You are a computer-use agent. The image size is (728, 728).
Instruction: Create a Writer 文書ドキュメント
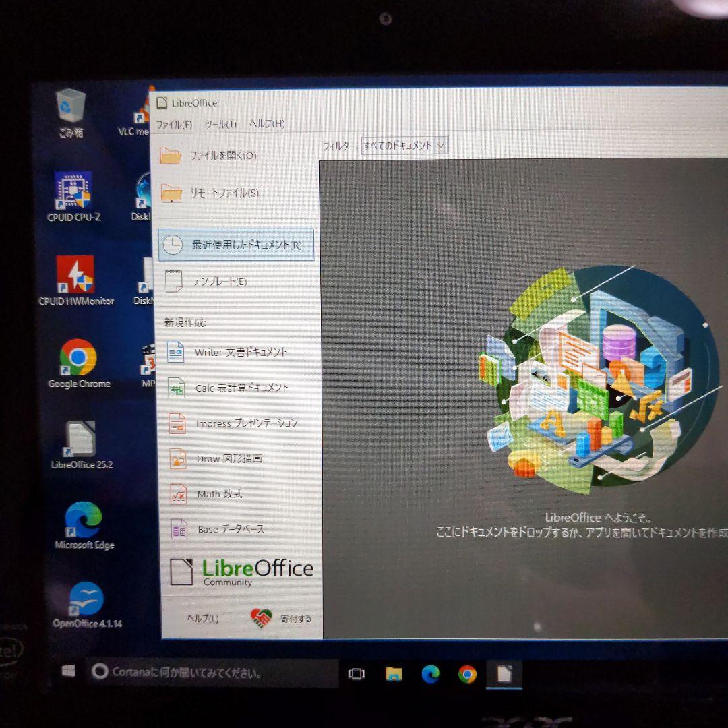241,352
